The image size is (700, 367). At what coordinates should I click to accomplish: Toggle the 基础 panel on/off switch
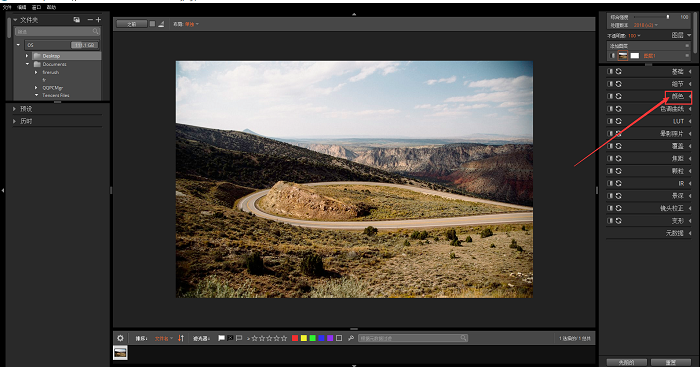tap(610, 71)
